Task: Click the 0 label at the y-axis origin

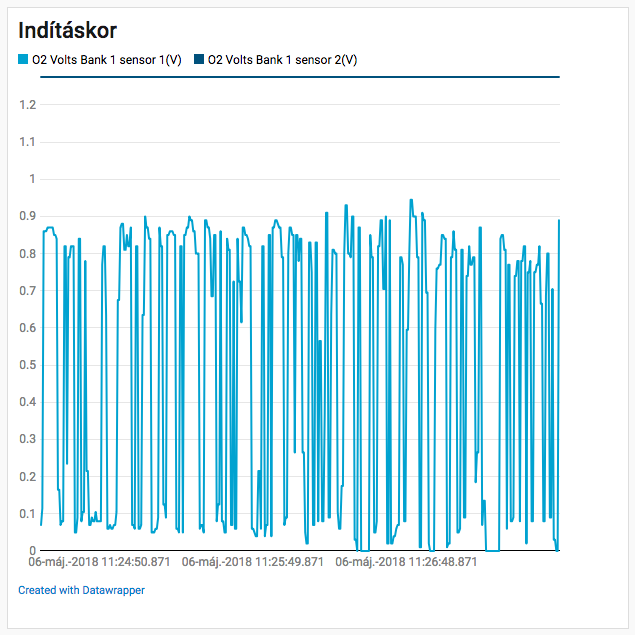Action: tap(32, 550)
